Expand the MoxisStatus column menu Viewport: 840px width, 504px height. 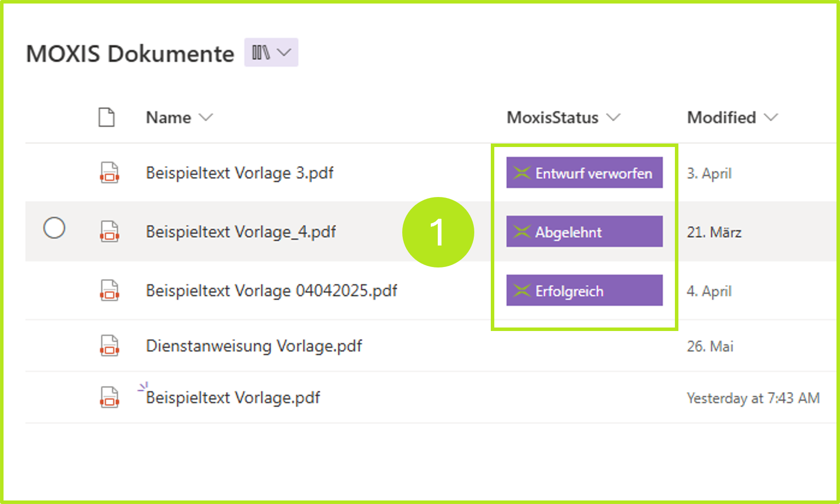[614, 117]
